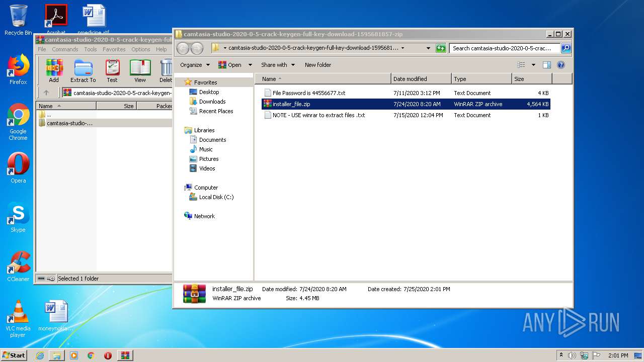Click the taskbar clock

click(x=618, y=355)
